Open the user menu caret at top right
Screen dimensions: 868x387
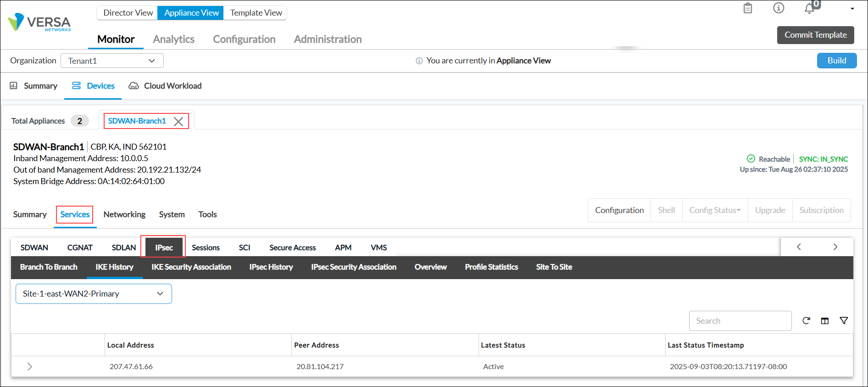[852, 9]
